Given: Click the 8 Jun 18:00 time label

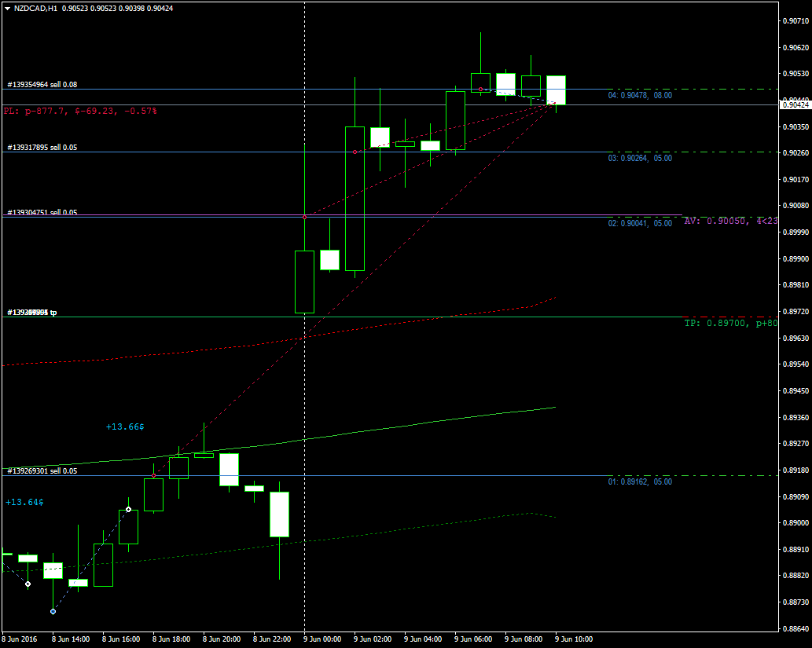Looking at the screenshot, I should coord(171,639).
